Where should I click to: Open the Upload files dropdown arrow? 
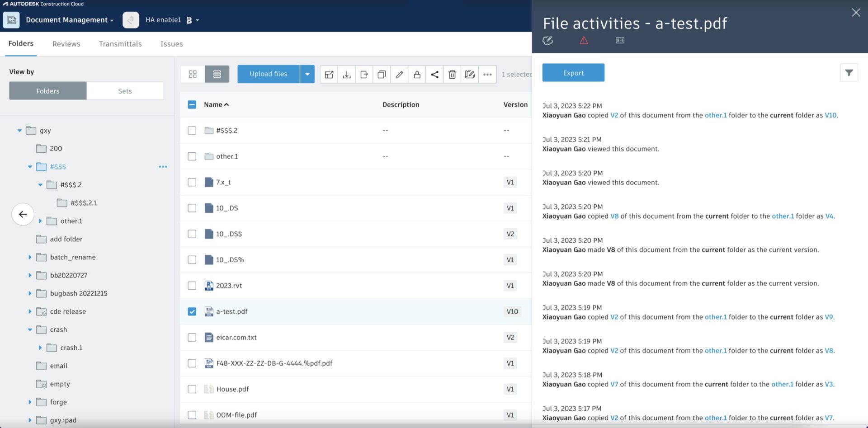pyautogui.click(x=307, y=74)
